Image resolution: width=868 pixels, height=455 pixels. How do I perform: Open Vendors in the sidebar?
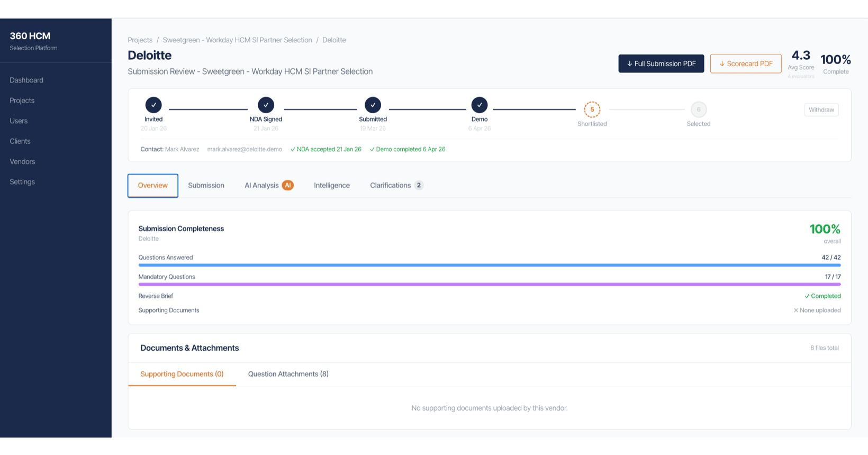click(22, 161)
